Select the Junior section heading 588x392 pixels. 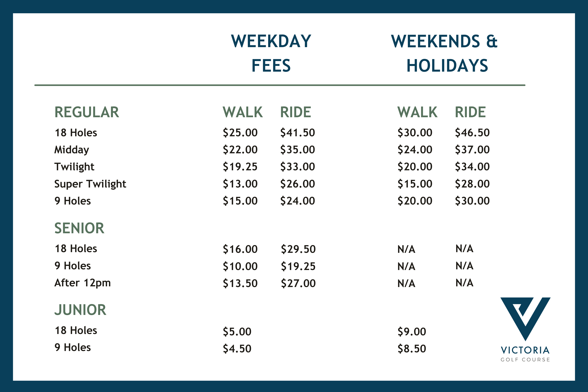click(x=80, y=310)
